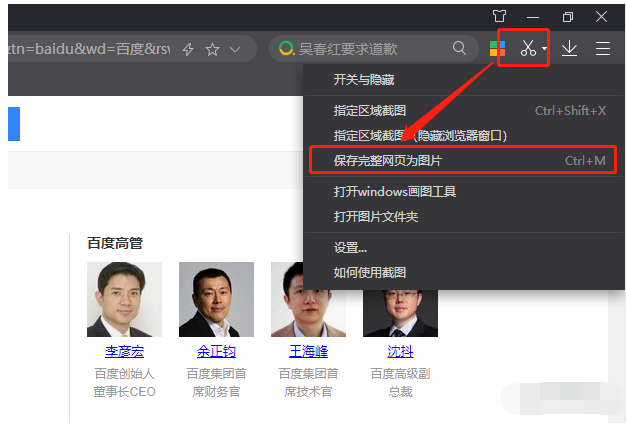Open the 李彦宏 profile link
The height and width of the screenshot is (431, 626).
[x=124, y=351]
